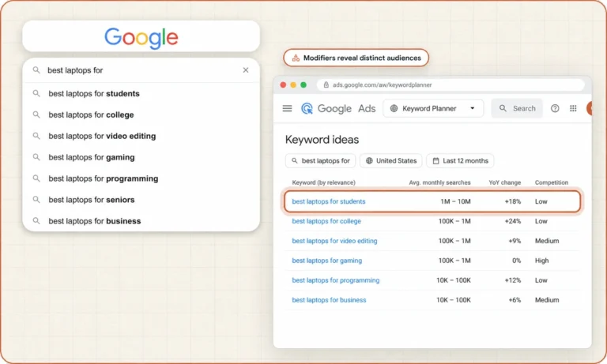Click the '+24%' YoY change value
Viewport: 607px width, 364px height.
[x=513, y=221]
